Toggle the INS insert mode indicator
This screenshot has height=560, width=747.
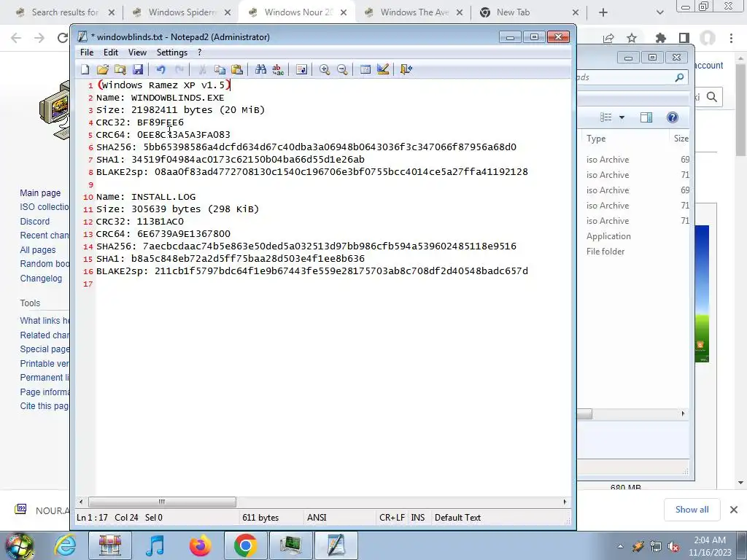[418, 518]
